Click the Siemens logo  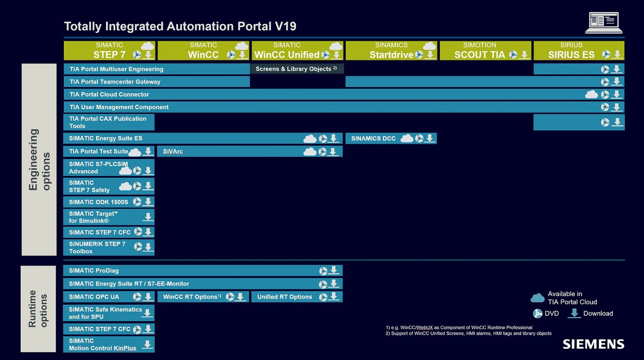pyautogui.click(x=593, y=344)
